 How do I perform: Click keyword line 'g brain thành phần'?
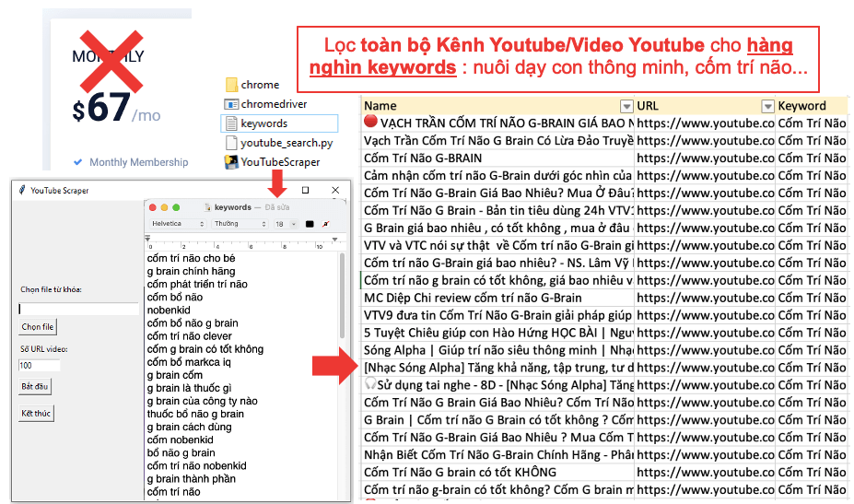(x=192, y=479)
